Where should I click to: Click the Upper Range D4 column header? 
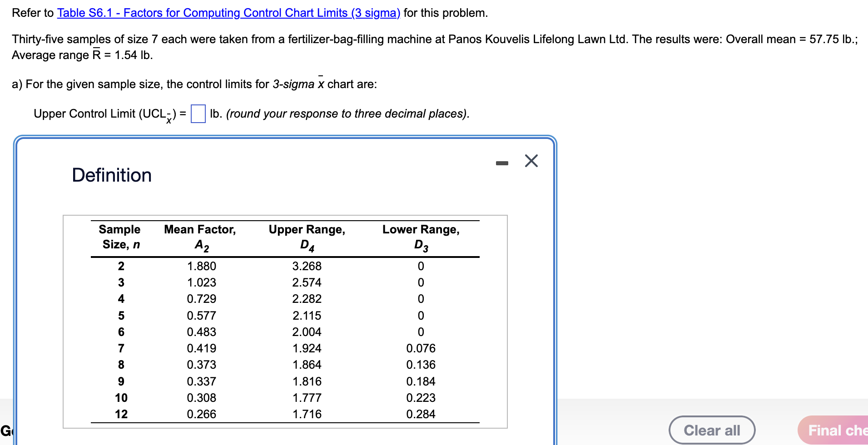pyautogui.click(x=307, y=237)
